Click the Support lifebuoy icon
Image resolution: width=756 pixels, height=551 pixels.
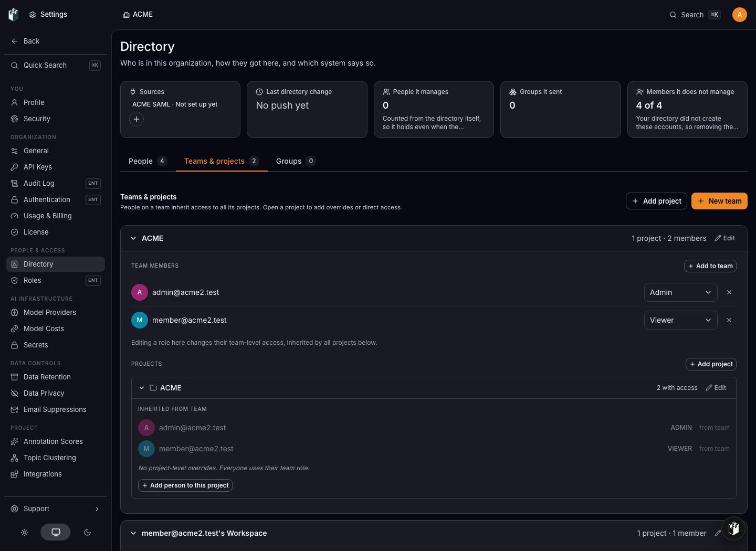click(x=15, y=508)
